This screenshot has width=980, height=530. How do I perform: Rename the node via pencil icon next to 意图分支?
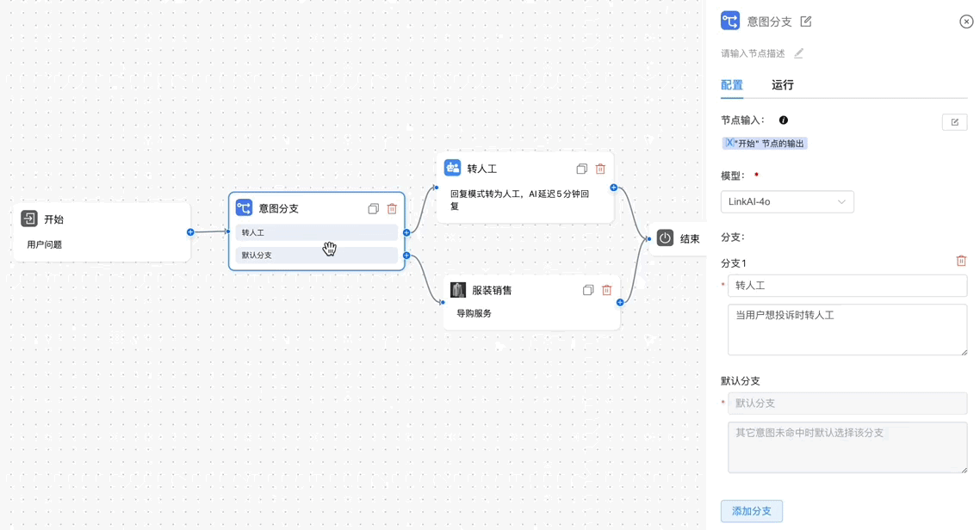click(805, 22)
